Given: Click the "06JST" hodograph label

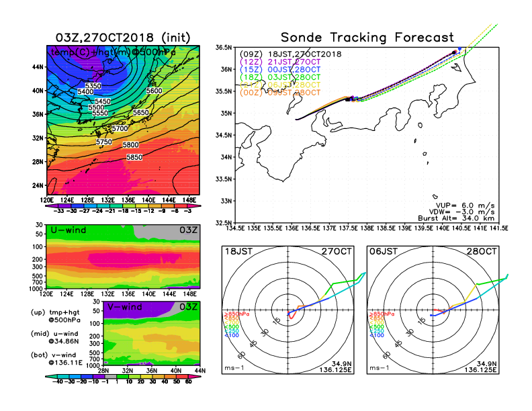Looking at the screenshot, I should tap(384, 251).
